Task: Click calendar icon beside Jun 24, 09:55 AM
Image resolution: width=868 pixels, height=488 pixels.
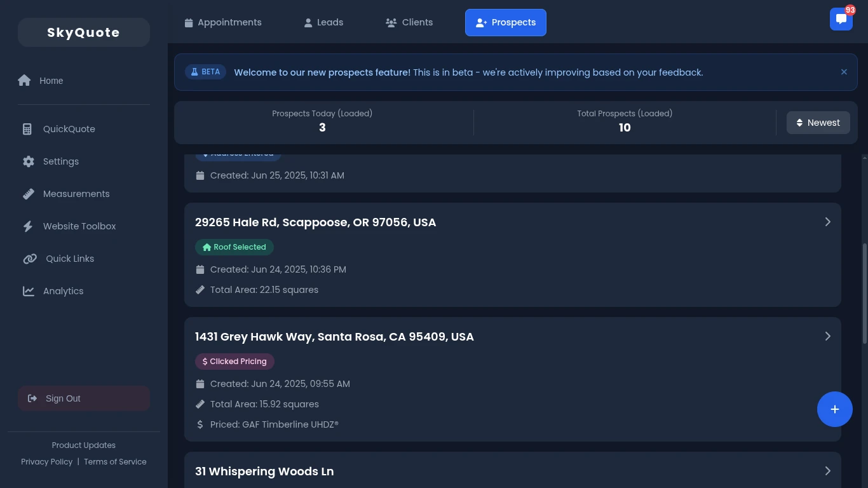Action: (200, 384)
